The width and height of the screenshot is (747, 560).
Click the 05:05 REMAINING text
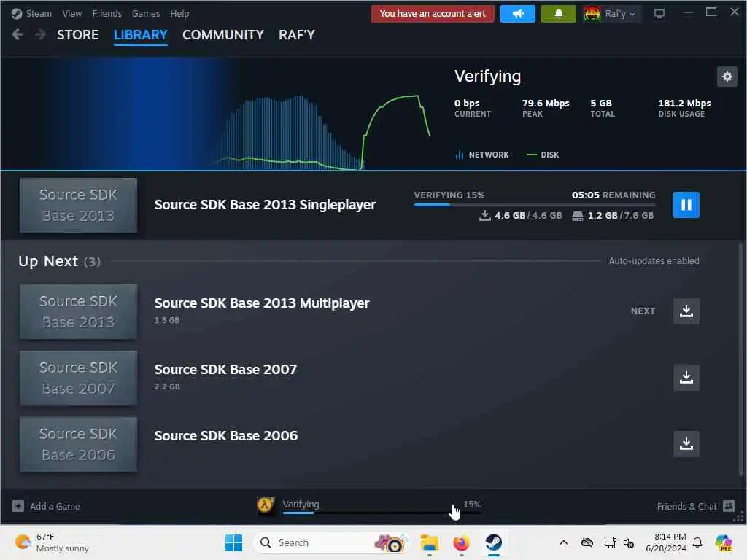[613, 195]
